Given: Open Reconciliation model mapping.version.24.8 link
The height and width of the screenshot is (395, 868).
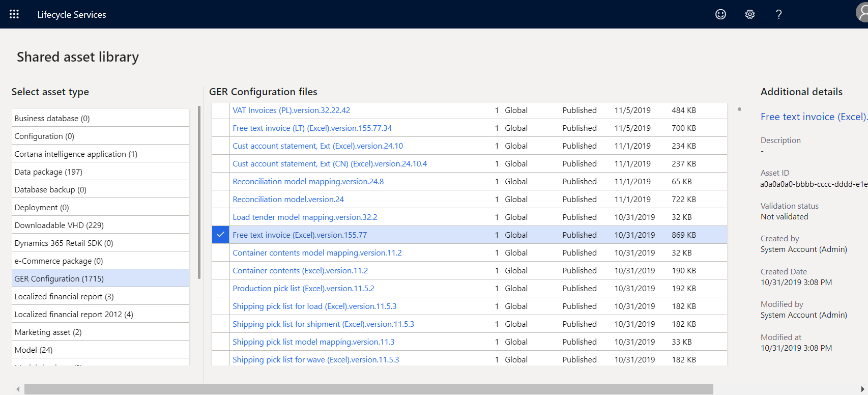Looking at the screenshot, I should 308,181.
